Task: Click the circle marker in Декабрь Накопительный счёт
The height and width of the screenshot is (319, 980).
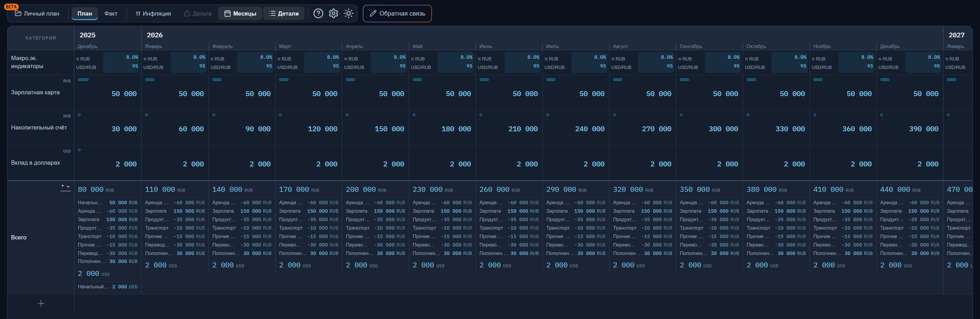Action: (79, 114)
